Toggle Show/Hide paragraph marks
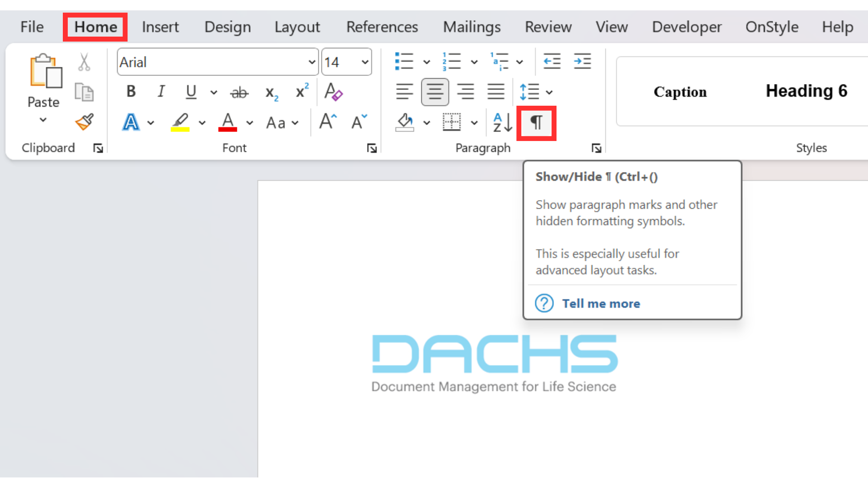This screenshot has height=488, width=868. point(536,122)
